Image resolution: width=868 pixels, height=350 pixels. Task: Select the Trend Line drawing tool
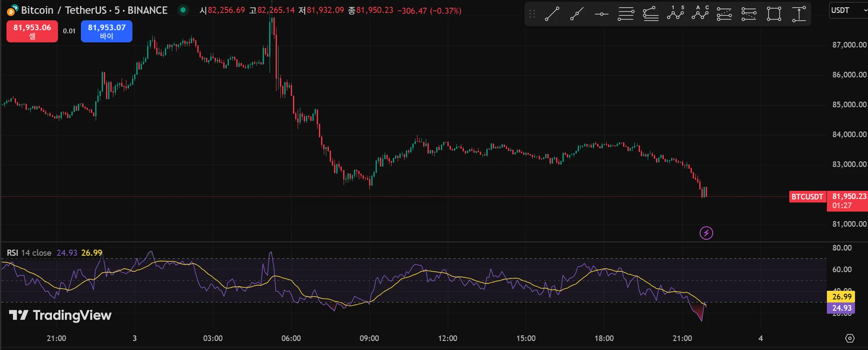coord(552,14)
